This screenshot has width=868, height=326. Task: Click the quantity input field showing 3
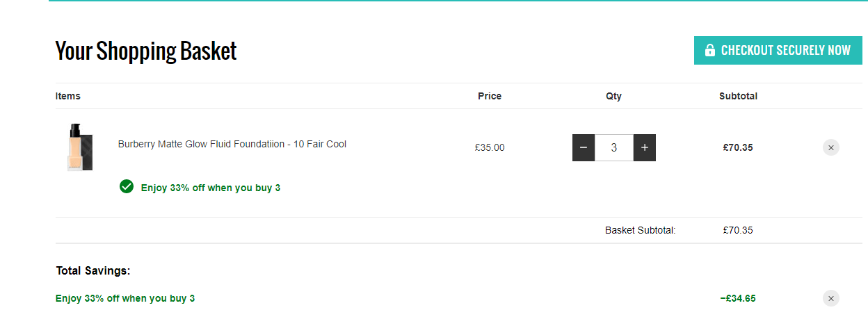click(614, 147)
